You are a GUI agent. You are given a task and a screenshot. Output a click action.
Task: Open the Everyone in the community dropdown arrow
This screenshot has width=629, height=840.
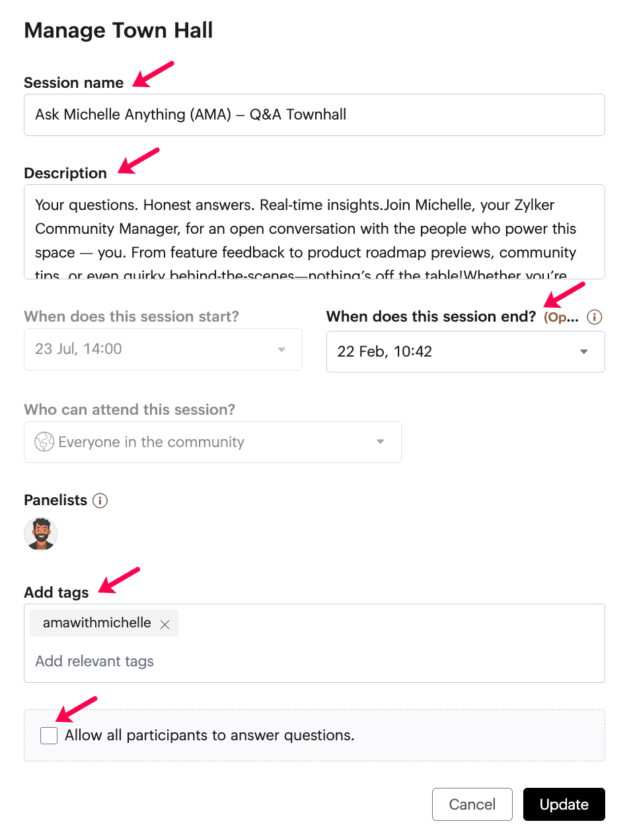381,442
